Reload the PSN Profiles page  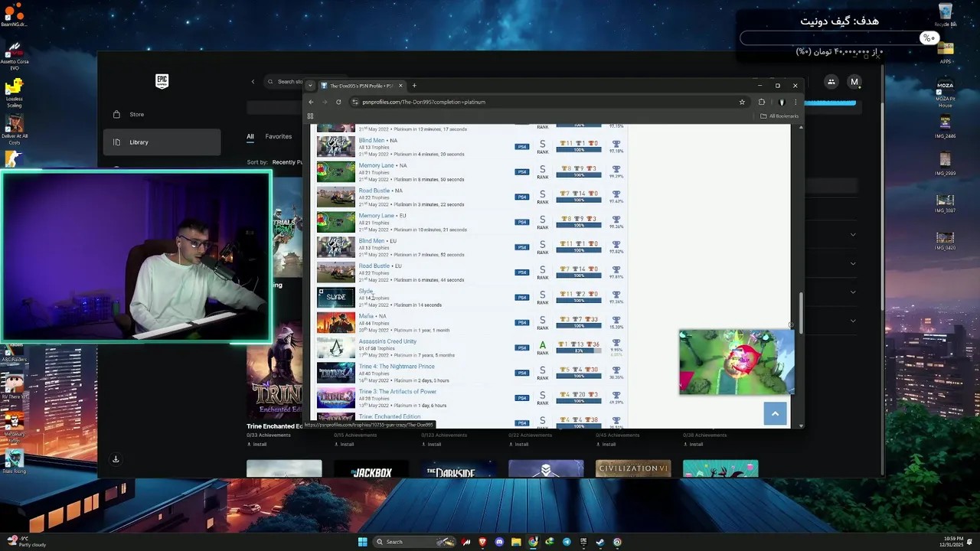338,102
